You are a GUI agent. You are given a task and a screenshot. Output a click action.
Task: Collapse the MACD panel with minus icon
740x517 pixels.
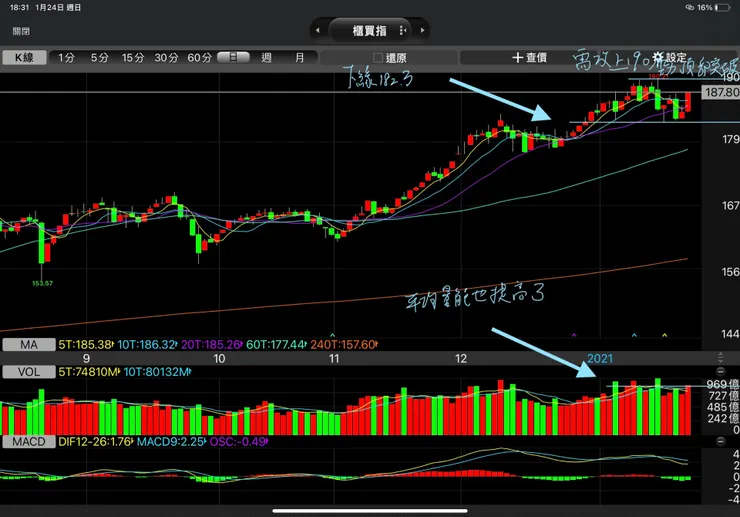coord(721,441)
